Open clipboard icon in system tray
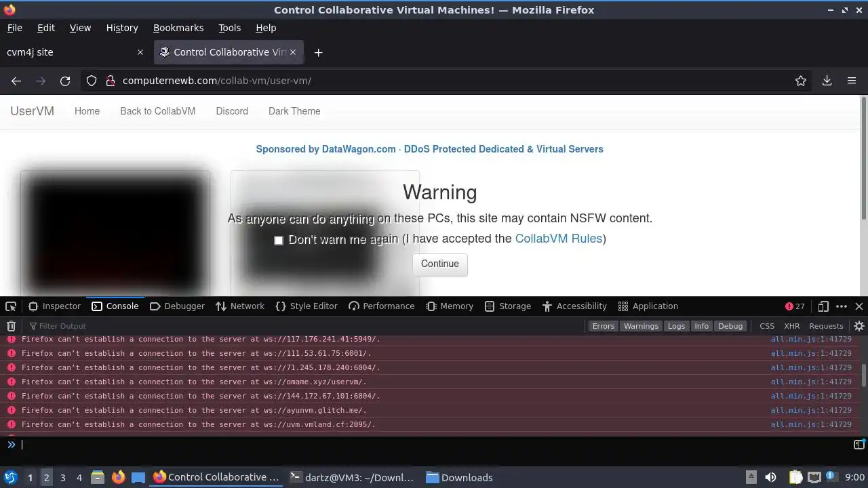 pyautogui.click(x=795, y=477)
